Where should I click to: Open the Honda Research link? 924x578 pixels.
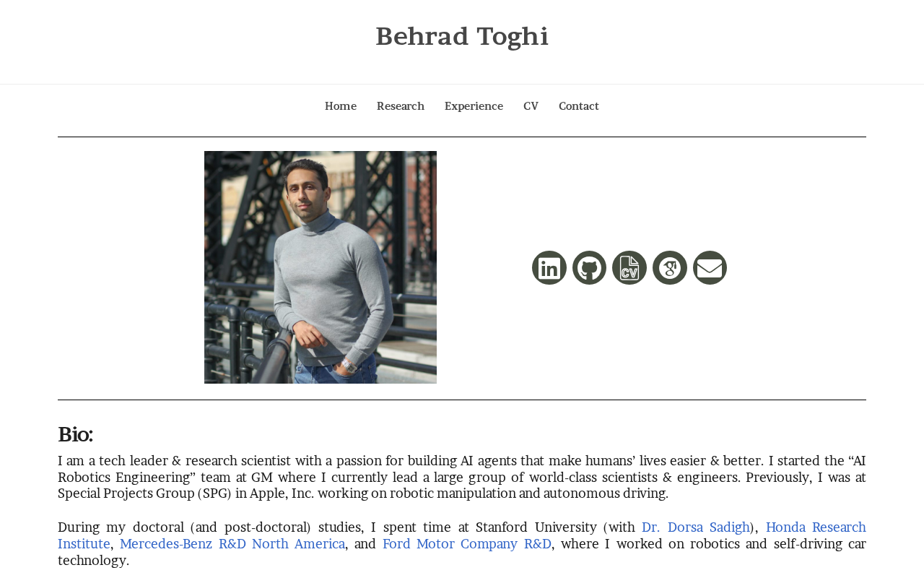[816, 527]
